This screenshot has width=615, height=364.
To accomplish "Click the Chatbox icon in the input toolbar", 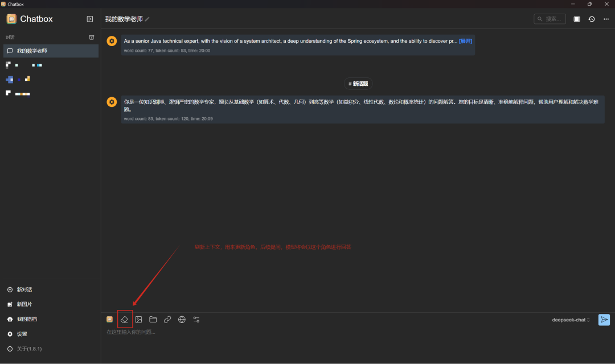I will [110, 320].
